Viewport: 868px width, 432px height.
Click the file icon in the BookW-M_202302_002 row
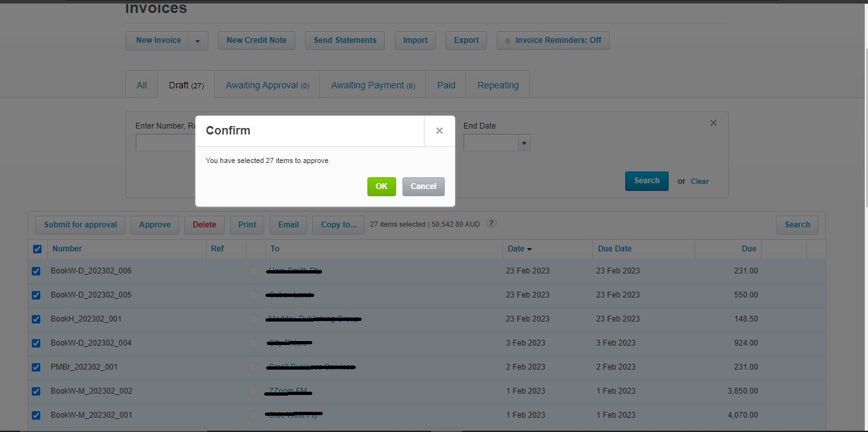click(254, 392)
